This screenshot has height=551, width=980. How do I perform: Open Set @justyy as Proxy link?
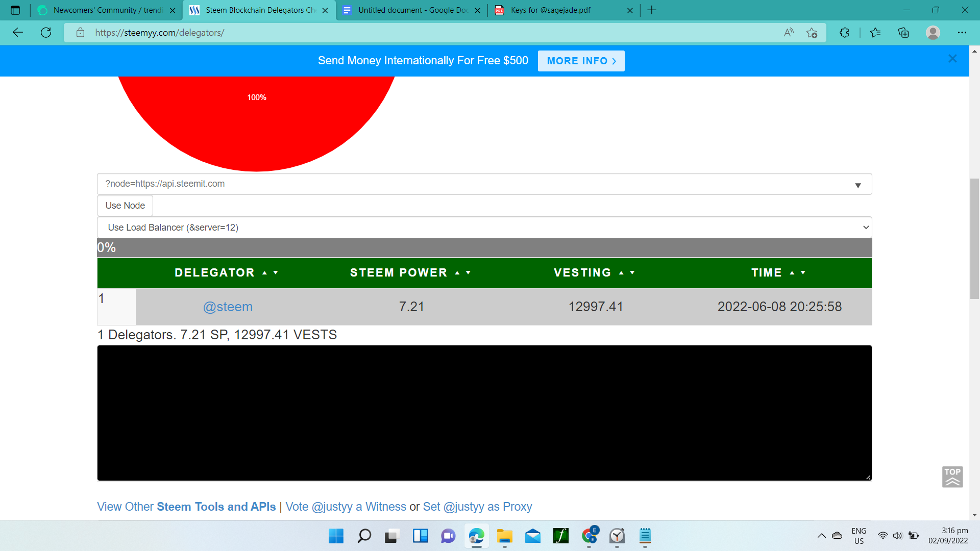477,507
